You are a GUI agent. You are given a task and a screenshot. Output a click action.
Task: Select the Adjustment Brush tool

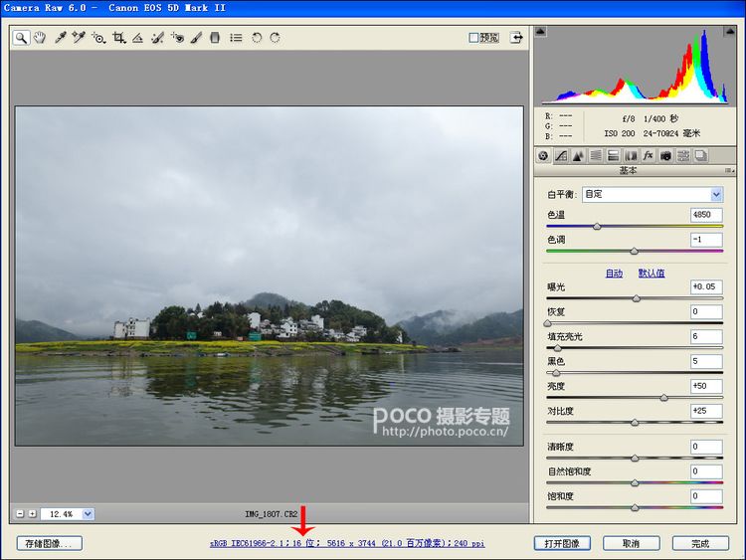point(196,38)
